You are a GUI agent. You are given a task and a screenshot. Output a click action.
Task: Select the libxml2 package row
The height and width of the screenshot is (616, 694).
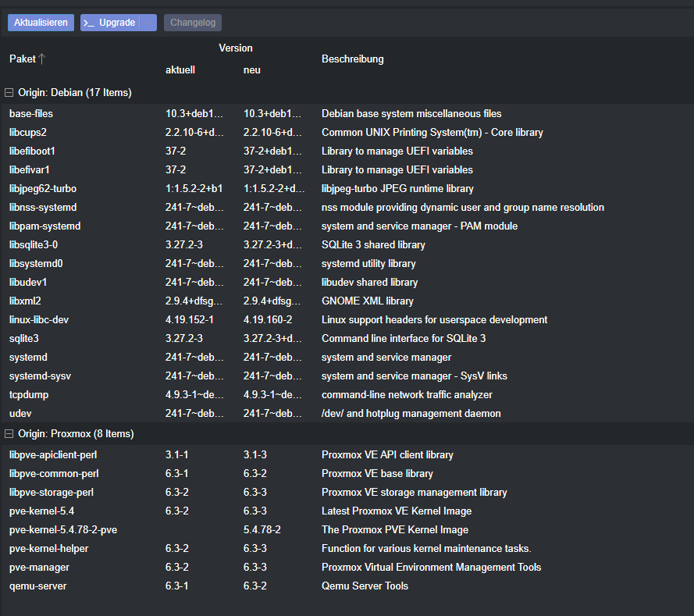[347, 301]
